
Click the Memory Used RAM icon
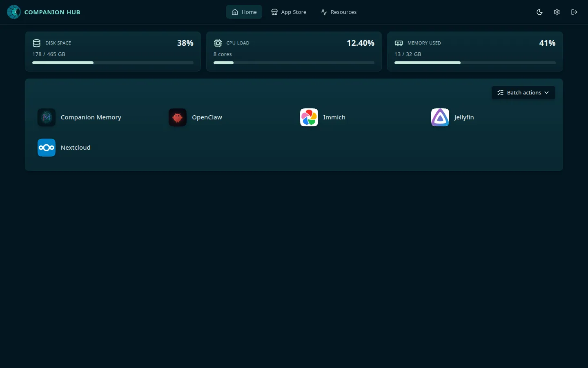[399, 43]
